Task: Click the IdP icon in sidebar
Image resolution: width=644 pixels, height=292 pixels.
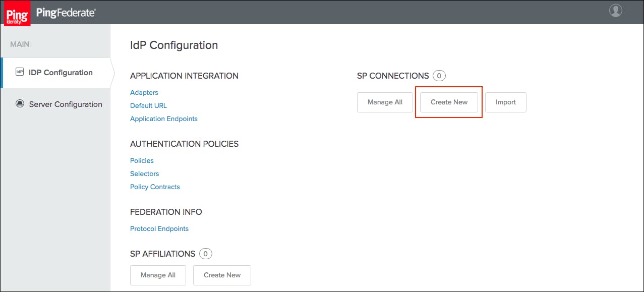Action: [x=20, y=72]
